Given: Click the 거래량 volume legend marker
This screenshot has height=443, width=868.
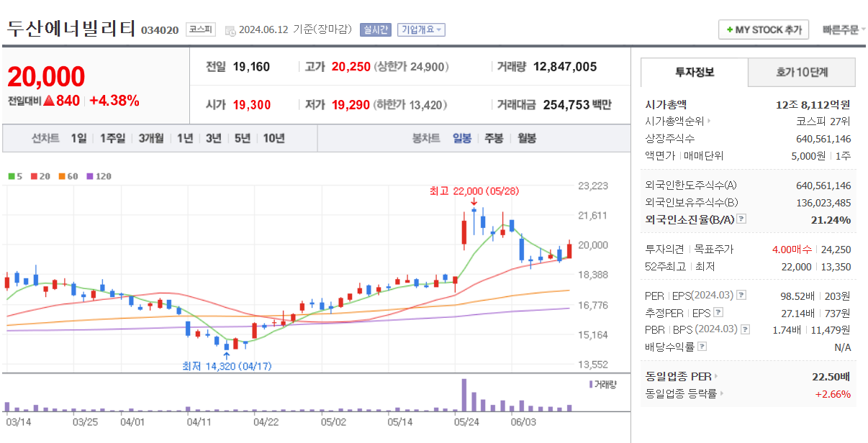Looking at the screenshot, I should (x=602, y=384).
